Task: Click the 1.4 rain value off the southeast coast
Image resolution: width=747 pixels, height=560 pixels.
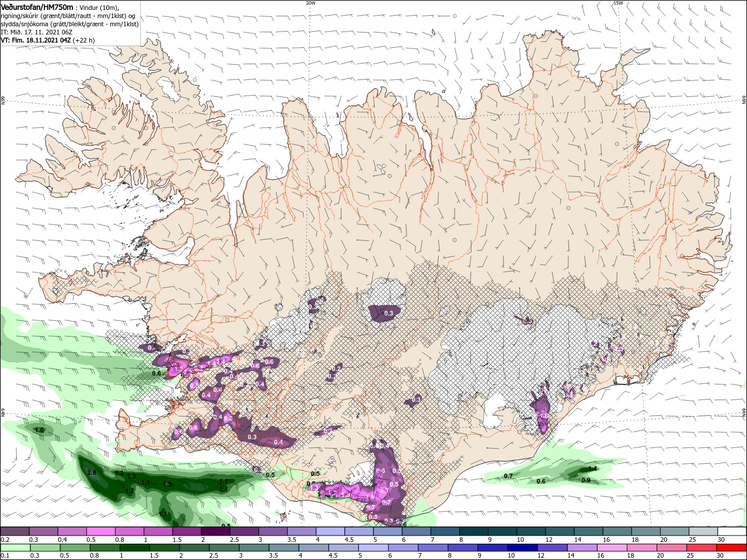Action: click(592, 469)
